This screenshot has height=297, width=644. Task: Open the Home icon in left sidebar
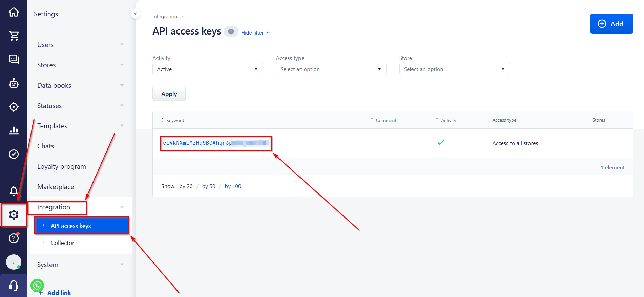(x=14, y=12)
